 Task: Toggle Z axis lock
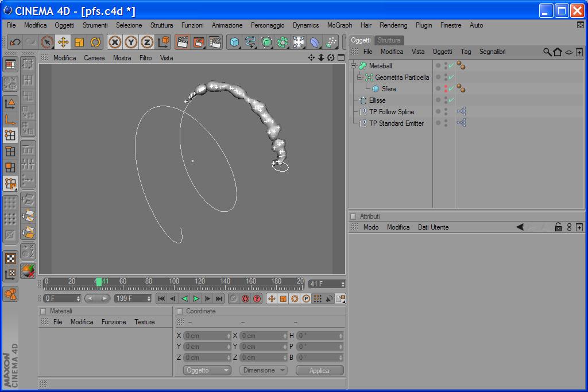click(x=147, y=42)
